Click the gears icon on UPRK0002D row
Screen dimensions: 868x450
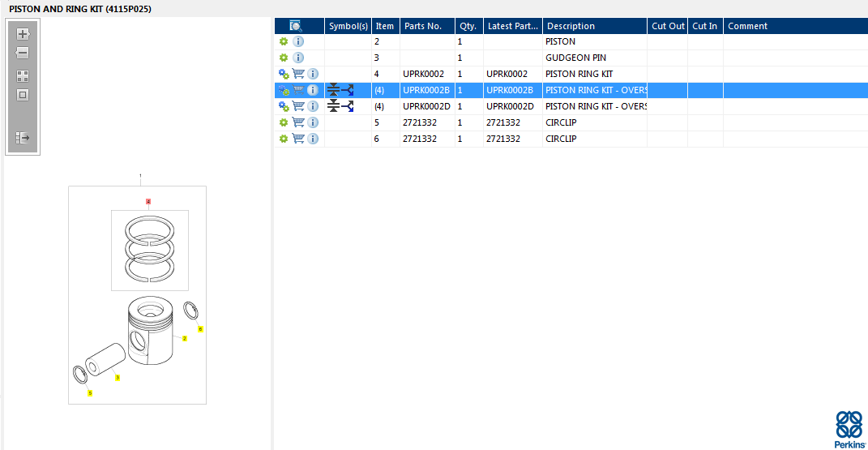pos(284,106)
